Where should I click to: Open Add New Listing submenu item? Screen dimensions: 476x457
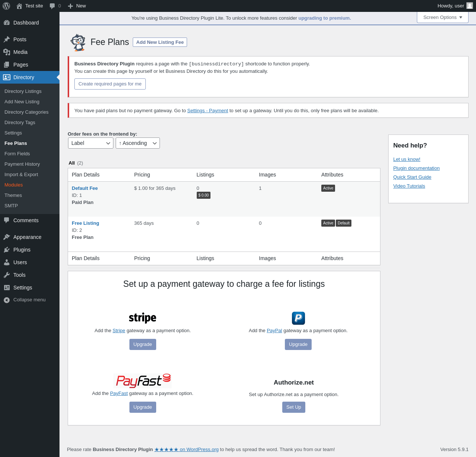(22, 102)
